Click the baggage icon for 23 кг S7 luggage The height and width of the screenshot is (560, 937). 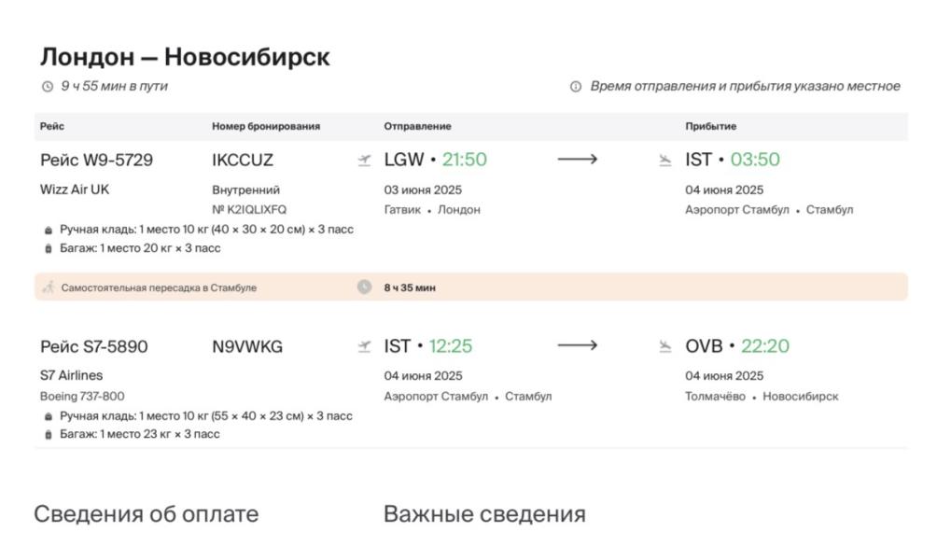[49, 435]
